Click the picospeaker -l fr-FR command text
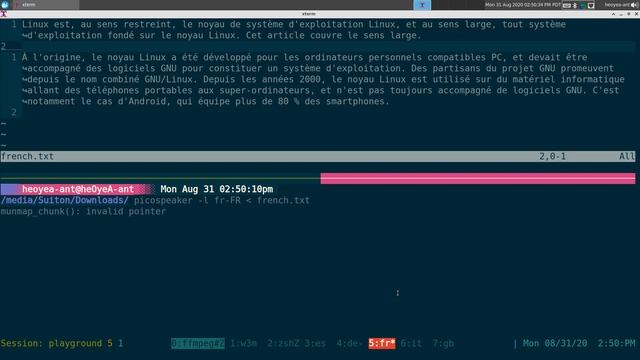The width and height of the screenshot is (640, 360). coord(187,200)
